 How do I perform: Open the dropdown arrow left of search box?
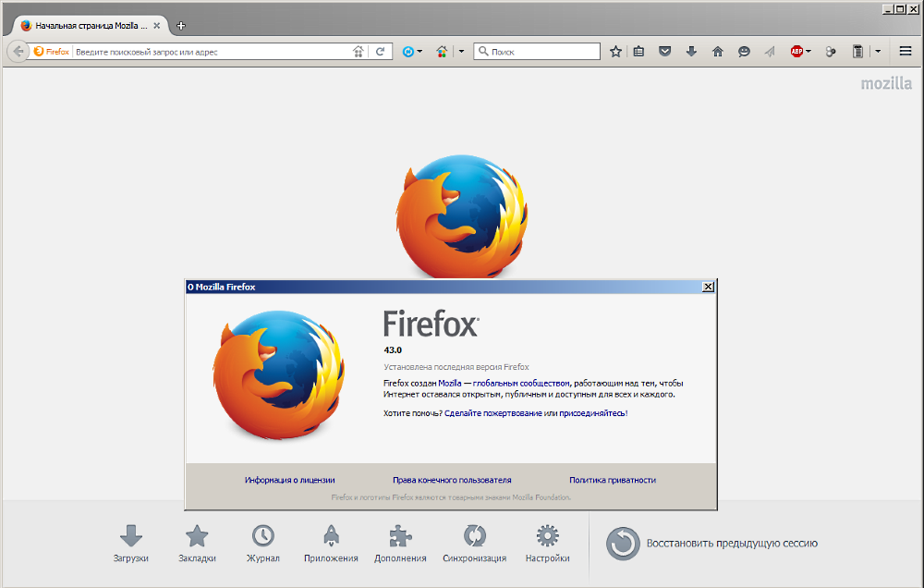[x=461, y=52]
